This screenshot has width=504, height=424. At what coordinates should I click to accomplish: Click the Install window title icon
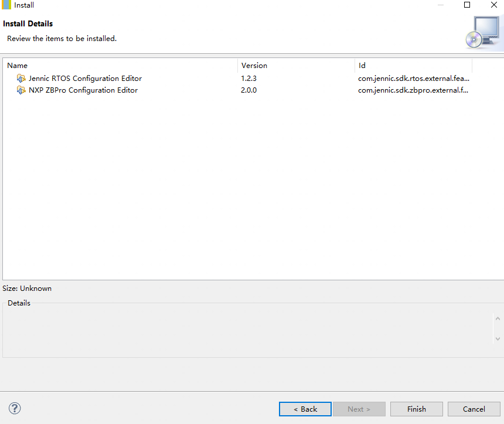pyautogui.click(x=6, y=5)
